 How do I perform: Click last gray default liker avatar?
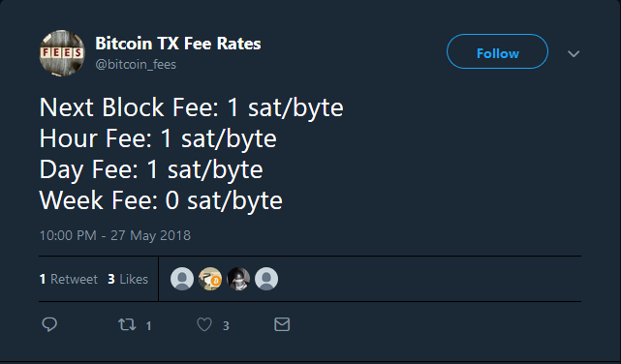point(266,279)
